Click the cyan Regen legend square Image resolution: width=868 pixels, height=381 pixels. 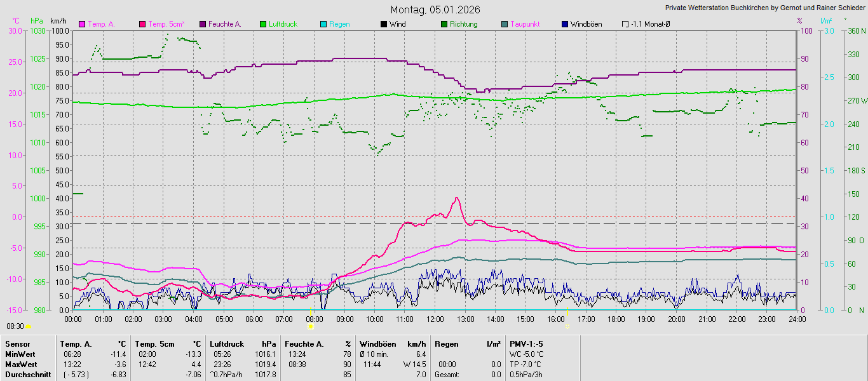323,25
